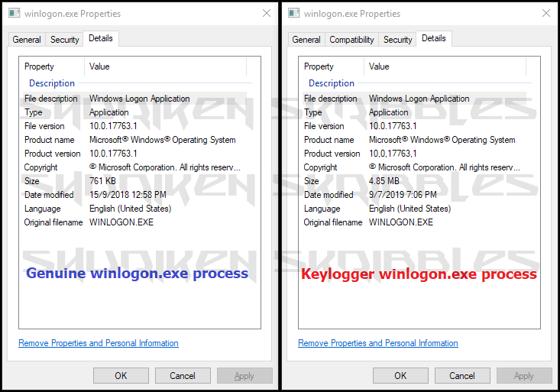Click Remove Properties and Personal Information in Keylogger dialog
This screenshot has width=560, height=392.
pyautogui.click(x=378, y=343)
